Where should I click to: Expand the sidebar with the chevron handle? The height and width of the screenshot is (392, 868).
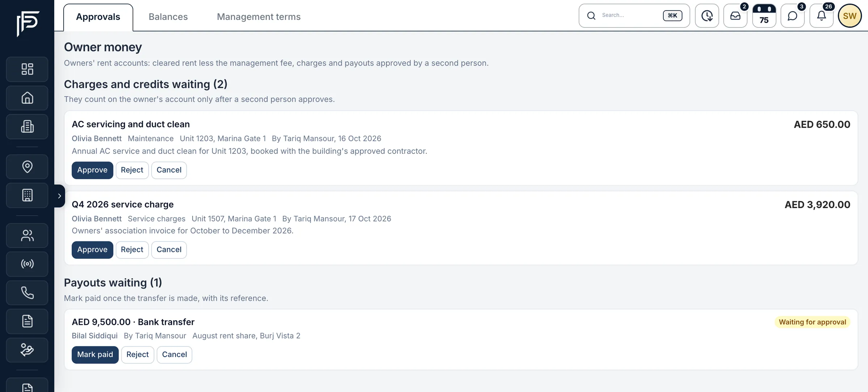pos(59,196)
